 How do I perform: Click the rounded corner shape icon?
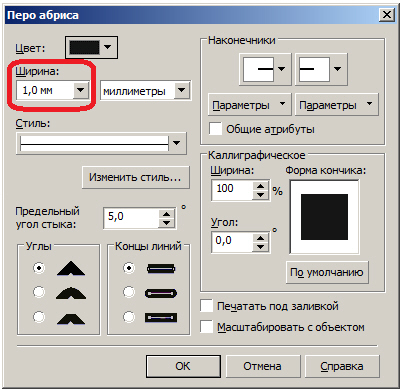pyautogui.click(x=71, y=292)
